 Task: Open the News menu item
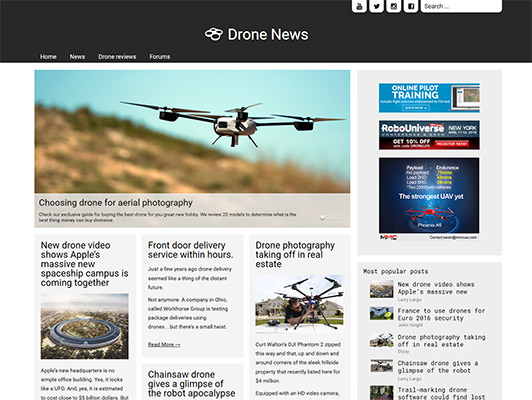(x=77, y=57)
